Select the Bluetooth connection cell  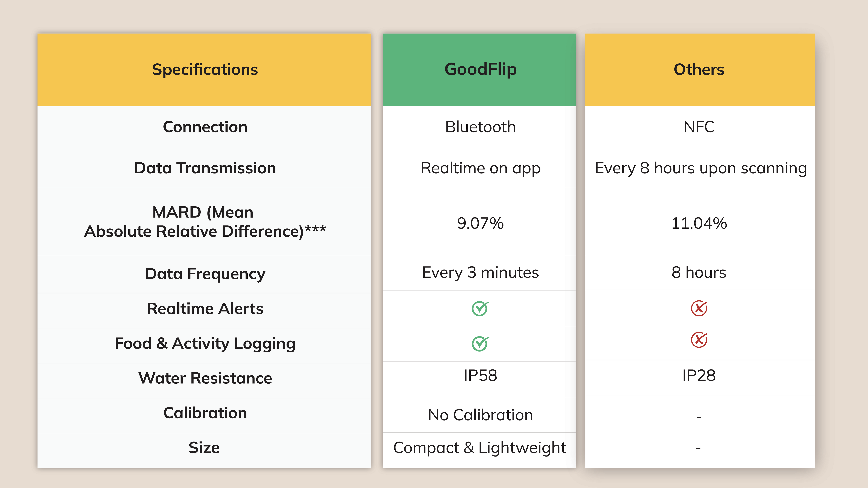480,127
